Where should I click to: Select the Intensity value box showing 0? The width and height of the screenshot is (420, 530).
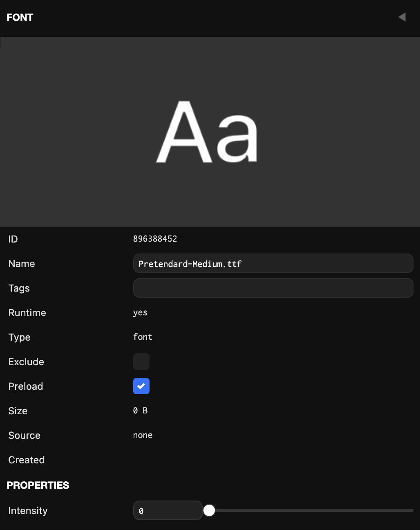(x=168, y=510)
